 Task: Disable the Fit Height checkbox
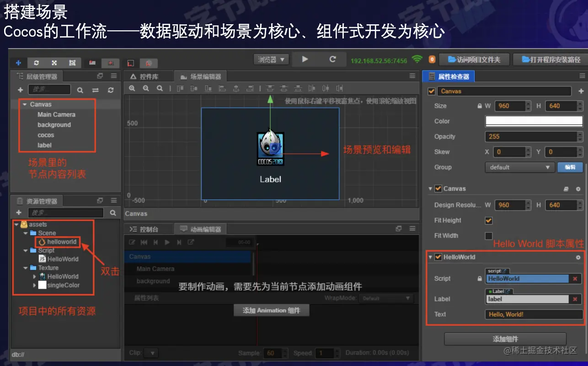pos(489,220)
